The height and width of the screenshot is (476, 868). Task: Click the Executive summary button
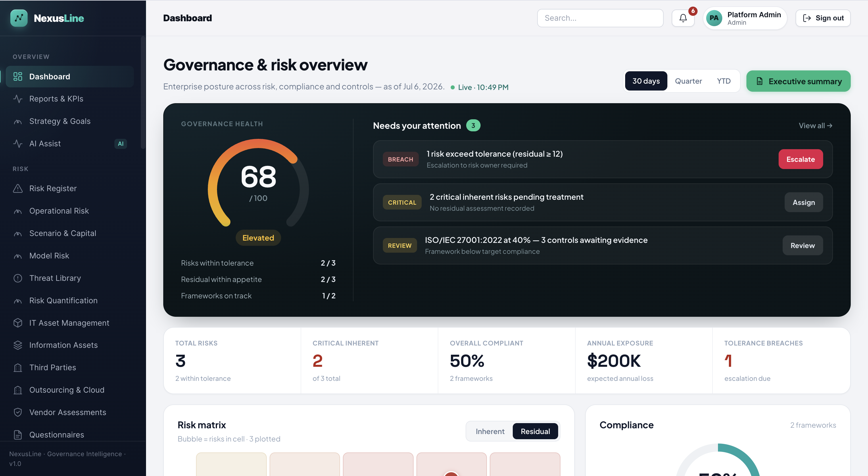coord(798,81)
